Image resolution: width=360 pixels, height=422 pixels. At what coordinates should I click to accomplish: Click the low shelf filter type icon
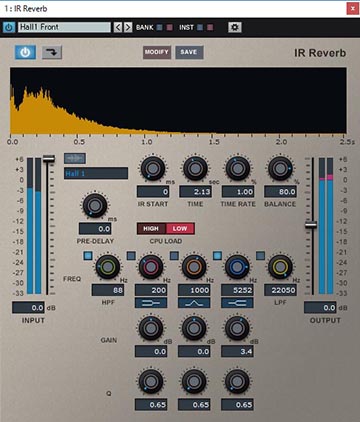pos(151,303)
